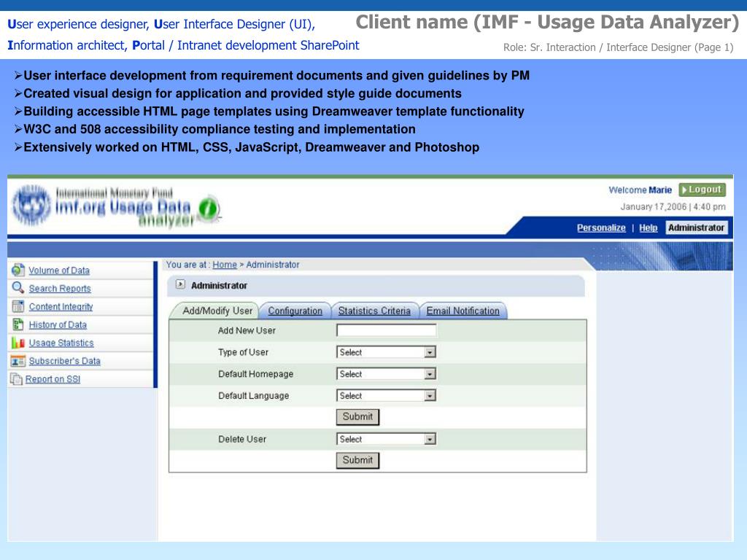Image resolution: width=747 pixels, height=560 pixels.
Task: Click the 'Welcome Marie' greeting text
Action: click(x=640, y=190)
